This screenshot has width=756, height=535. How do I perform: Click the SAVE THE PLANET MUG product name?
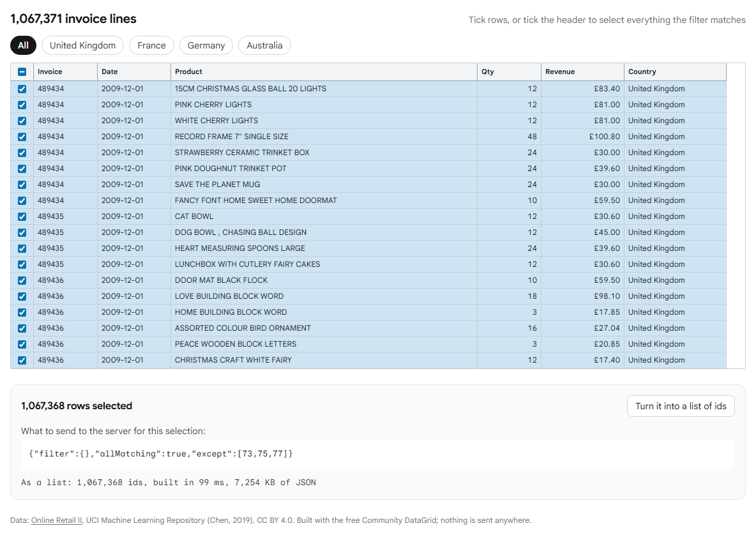(x=218, y=184)
